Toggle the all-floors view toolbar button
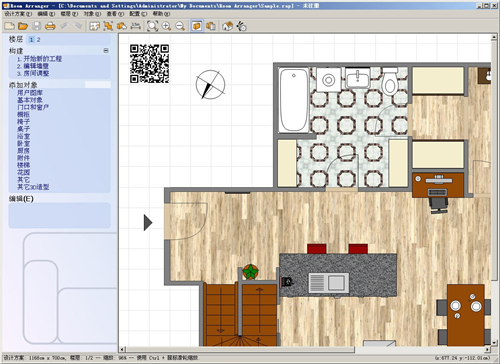The width and height of the screenshot is (500, 364). tap(210, 26)
